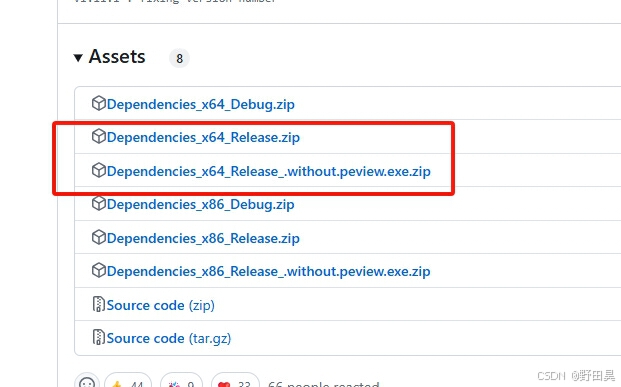Download Dependencies_x64_Debug.zip
This screenshot has height=387, width=621.
tap(201, 105)
